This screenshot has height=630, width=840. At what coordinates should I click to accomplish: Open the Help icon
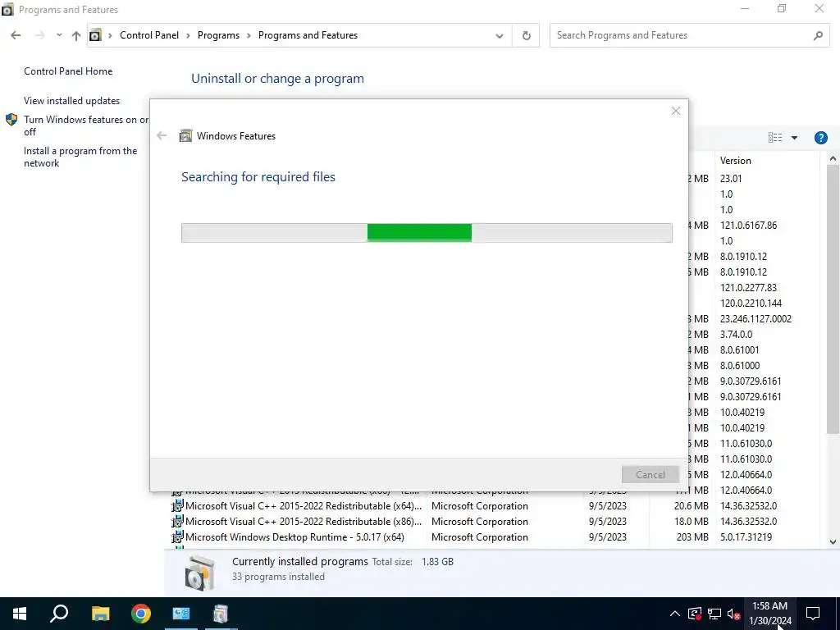(x=820, y=138)
